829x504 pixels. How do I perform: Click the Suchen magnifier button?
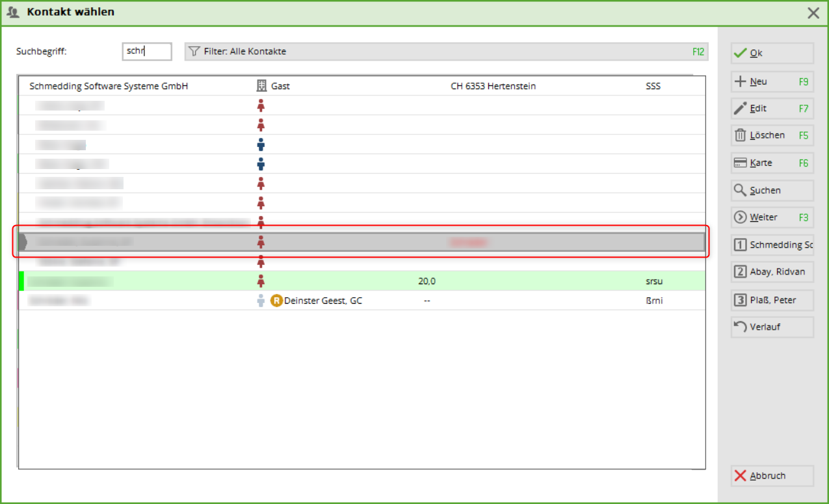tap(772, 191)
